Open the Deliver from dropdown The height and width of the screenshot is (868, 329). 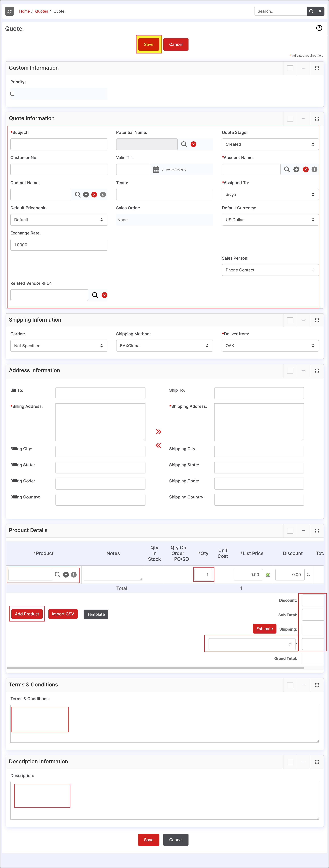pos(270,346)
